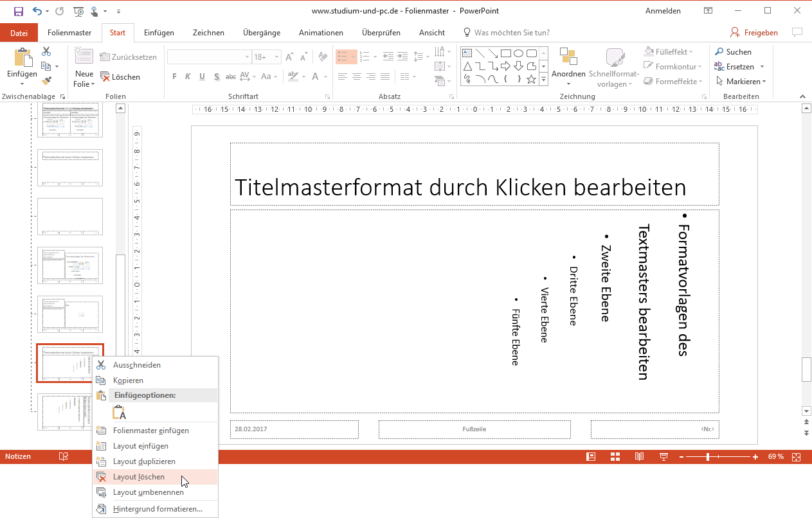Image resolution: width=812 pixels, height=518 pixels.
Task: Select the rectangle shape
Action: (506, 53)
